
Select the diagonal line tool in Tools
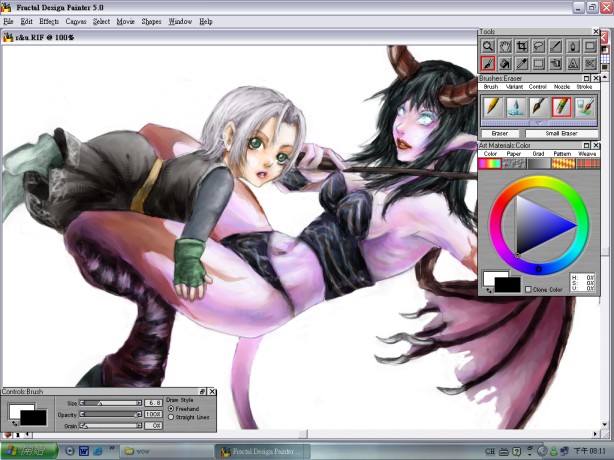(x=556, y=46)
